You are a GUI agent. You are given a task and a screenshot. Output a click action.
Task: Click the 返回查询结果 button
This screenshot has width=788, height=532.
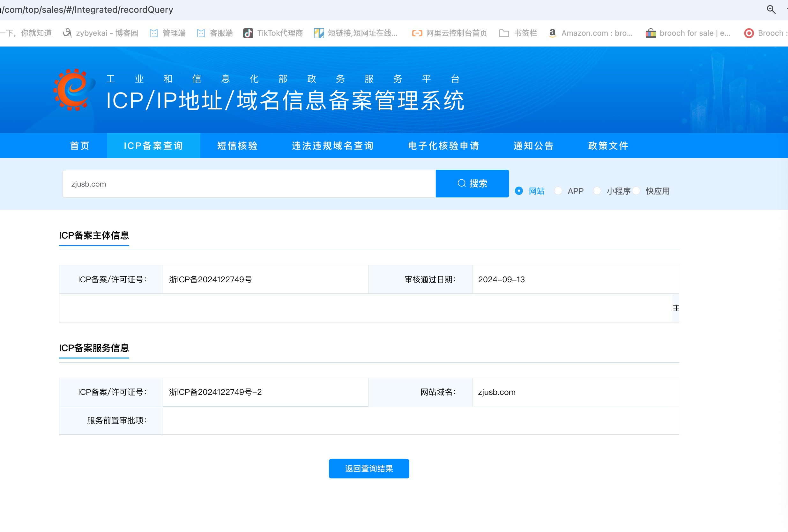click(x=368, y=469)
